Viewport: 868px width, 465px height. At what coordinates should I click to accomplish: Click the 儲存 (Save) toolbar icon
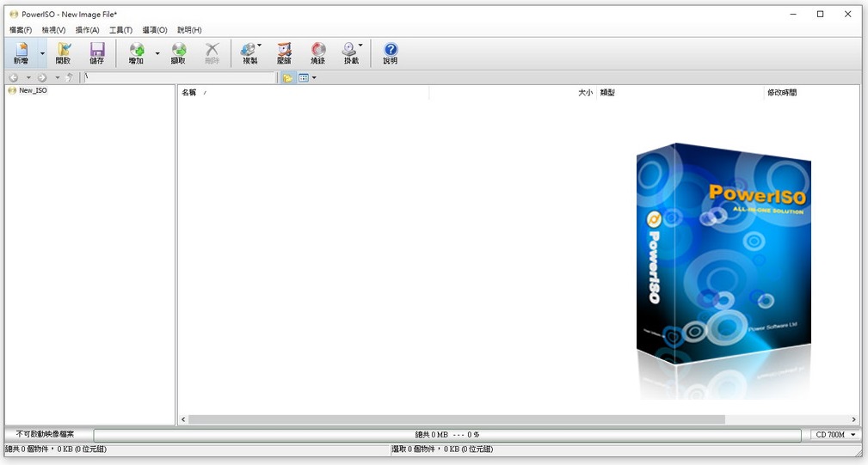pyautogui.click(x=97, y=53)
